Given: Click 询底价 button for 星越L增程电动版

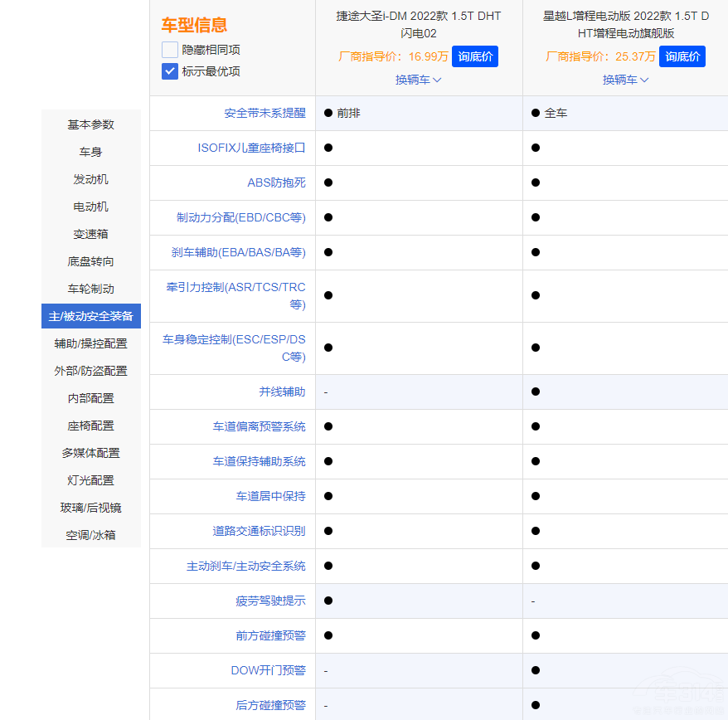Looking at the screenshot, I should pyautogui.click(x=682, y=56).
